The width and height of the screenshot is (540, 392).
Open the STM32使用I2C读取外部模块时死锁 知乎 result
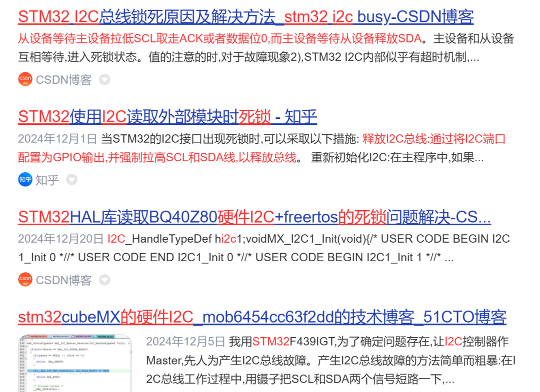(167, 117)
